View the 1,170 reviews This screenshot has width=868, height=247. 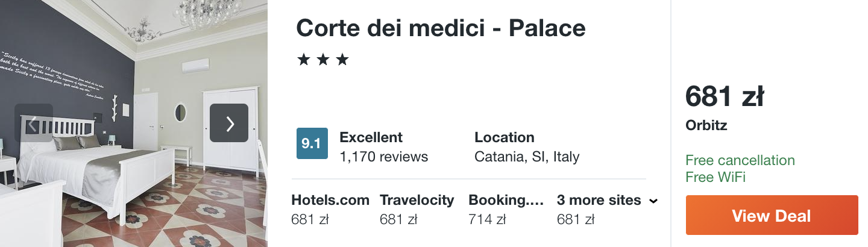384,157
